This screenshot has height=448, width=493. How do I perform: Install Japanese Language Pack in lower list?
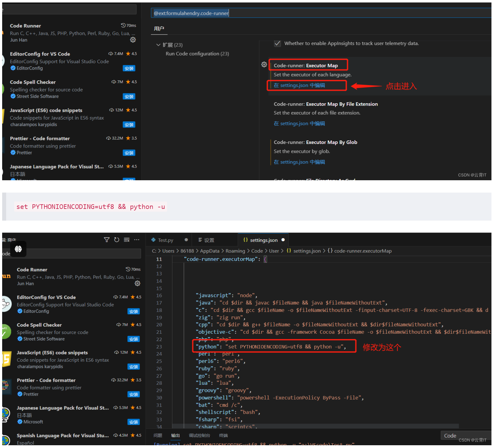point(134,422)
